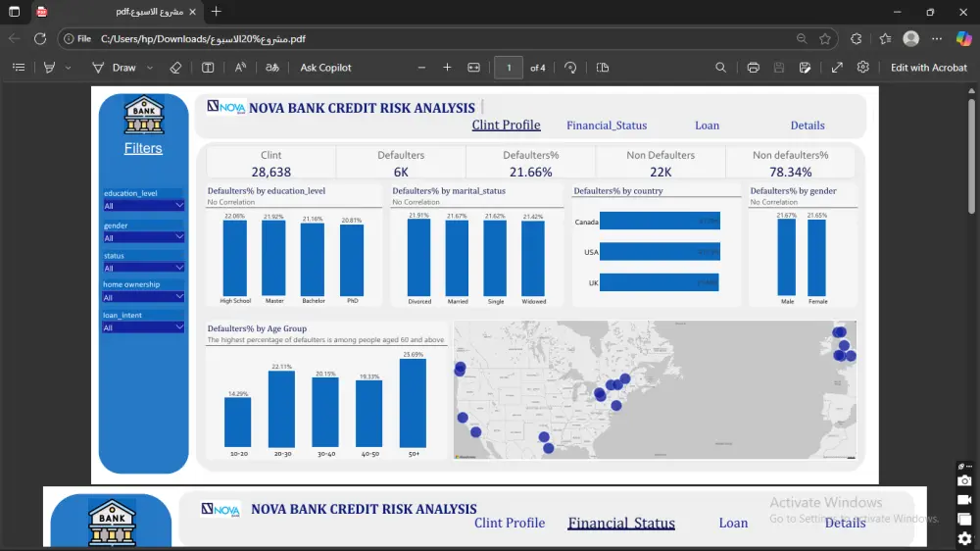Click the bottom-right overlay gear icon
This screenshot has width=980, height=551.
(x=964, y=538)
